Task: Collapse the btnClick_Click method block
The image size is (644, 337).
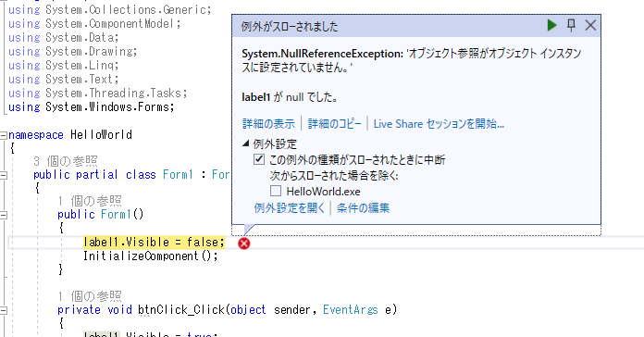Action: coord(4,310)
